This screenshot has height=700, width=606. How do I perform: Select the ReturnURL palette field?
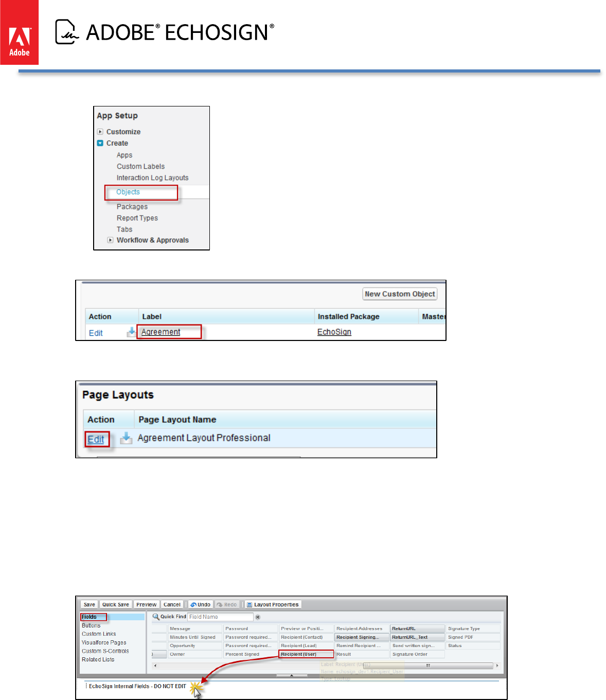(417, 629)
